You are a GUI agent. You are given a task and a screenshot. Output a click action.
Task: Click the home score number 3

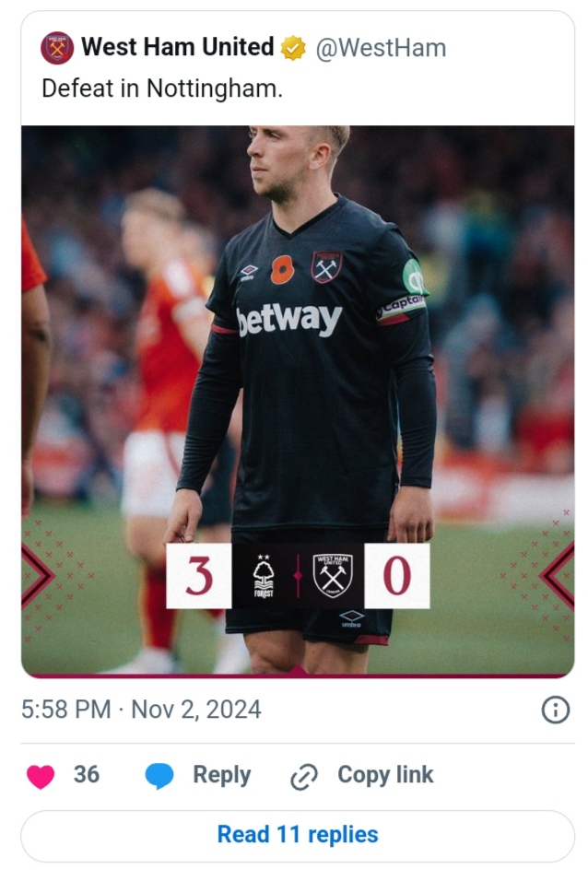tap(199, 576)
